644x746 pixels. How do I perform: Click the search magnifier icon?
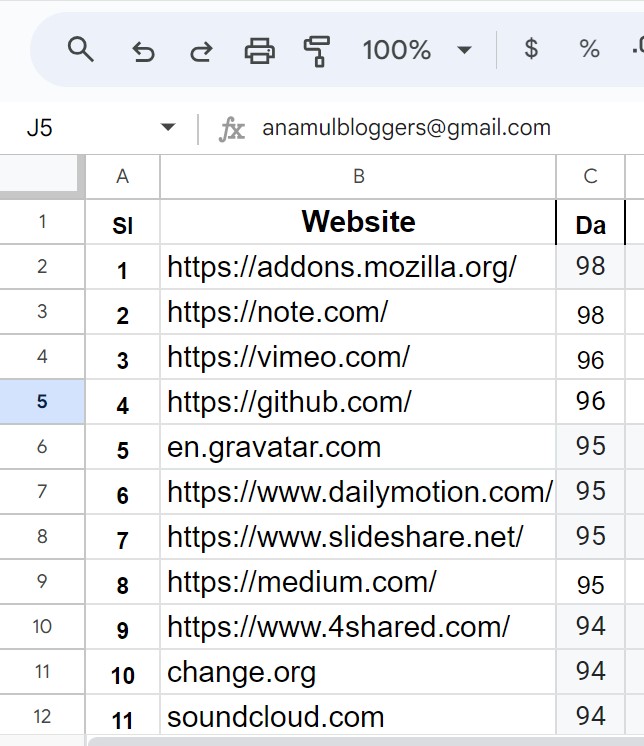pos(80,49)
